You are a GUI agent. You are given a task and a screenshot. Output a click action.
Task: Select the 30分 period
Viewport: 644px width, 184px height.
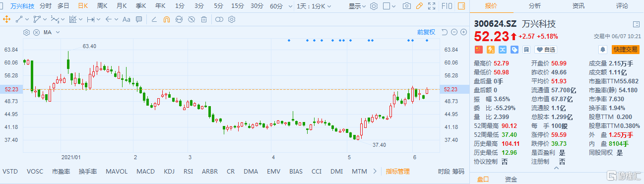[257, 6]
